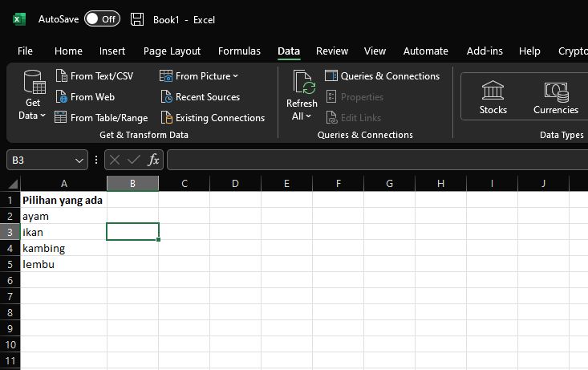The image size is (588, 370).
Task: Save the workbook with the floppy disk icon
Action: (137, 19)
